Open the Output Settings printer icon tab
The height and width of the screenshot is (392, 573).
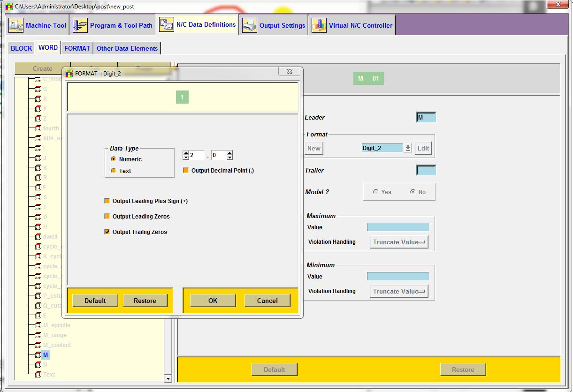point(249,25)
